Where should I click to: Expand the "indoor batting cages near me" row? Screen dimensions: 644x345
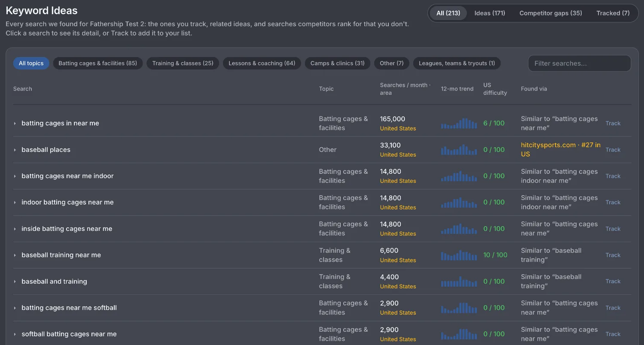click(x=15, y=203)
